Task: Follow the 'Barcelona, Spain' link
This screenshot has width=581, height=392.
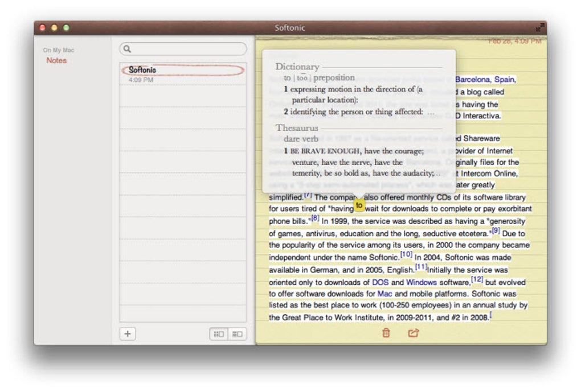Action: (x=485, y=79)
